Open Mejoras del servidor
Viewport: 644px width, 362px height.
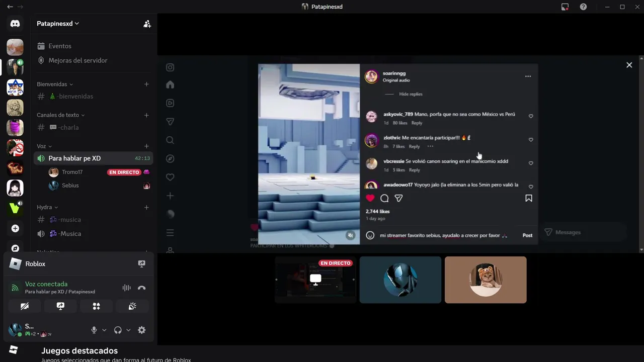click(94, 60)
